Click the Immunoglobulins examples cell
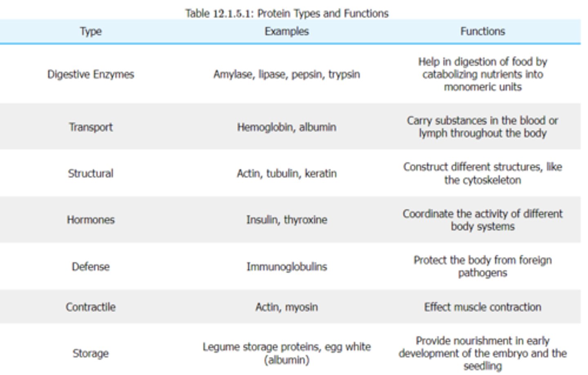This screenshot has height=375, width=588. pyautogui.click(x=287, y=267)
